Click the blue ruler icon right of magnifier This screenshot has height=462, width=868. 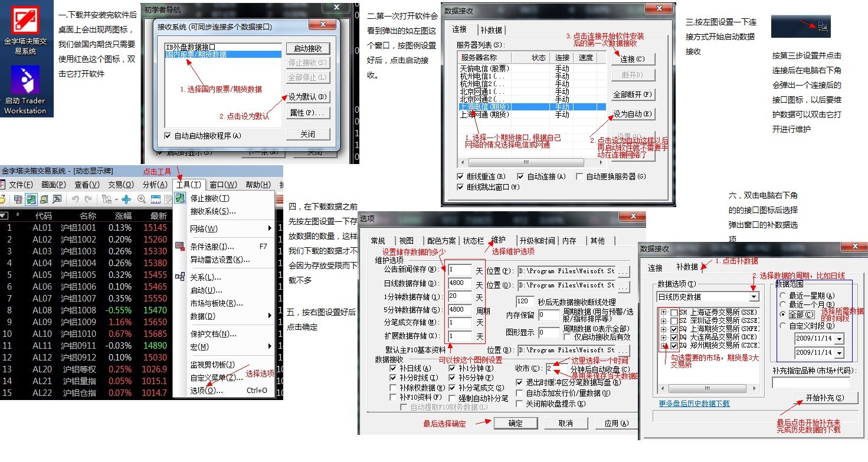pos(156,199)
